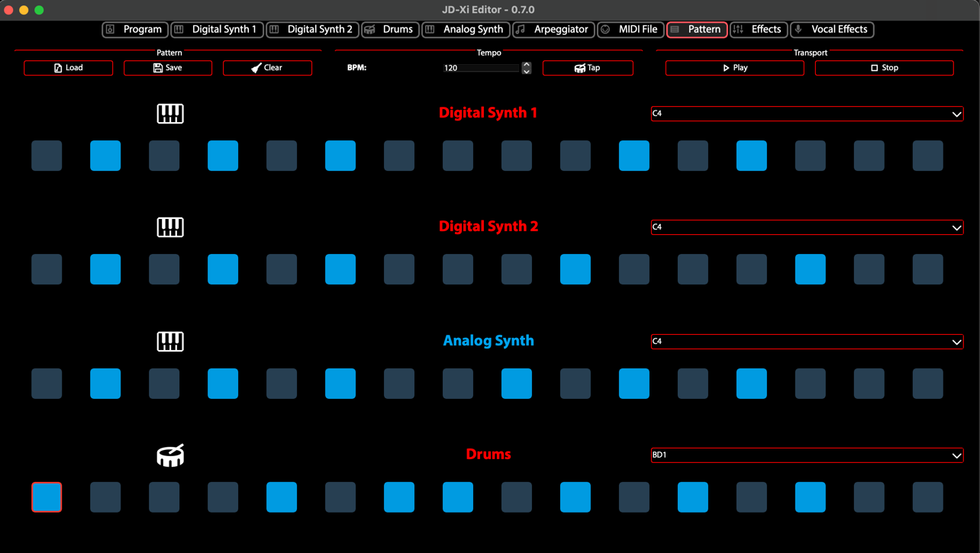Disable the second step of Digital Synth 2

105,269
